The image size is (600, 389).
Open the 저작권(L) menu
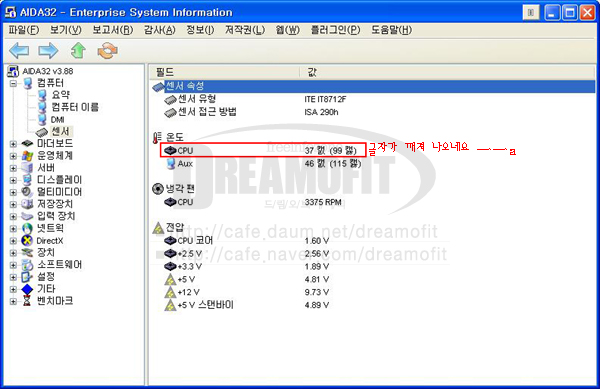245,30
